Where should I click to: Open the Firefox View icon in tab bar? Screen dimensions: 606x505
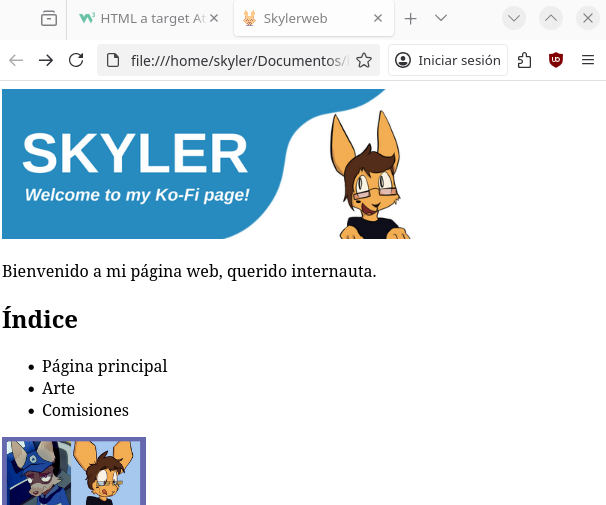[x=49, y=18]
